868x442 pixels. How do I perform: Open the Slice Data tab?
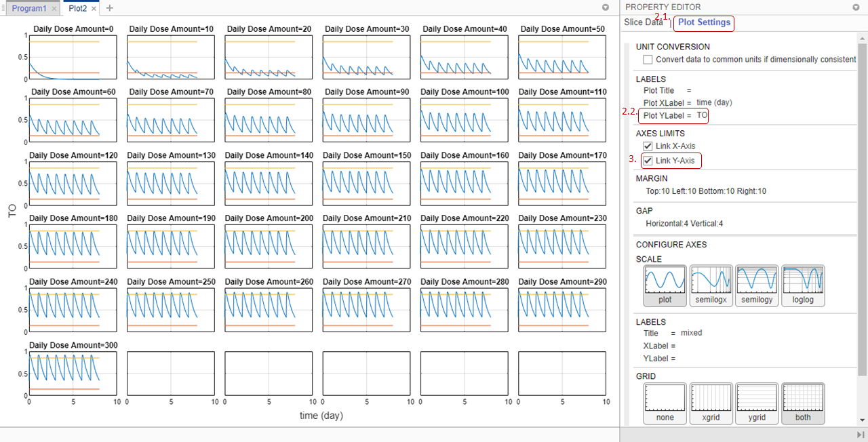coord(644,22)
